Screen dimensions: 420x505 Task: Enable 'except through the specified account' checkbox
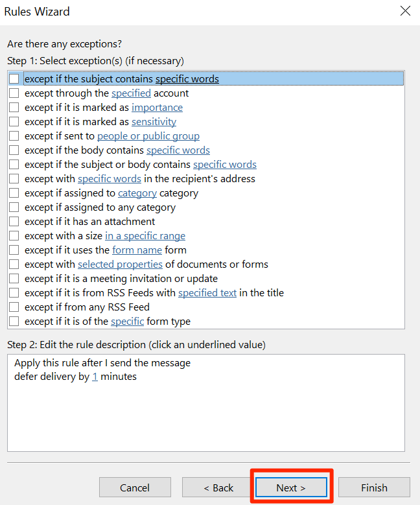[14, 93]
